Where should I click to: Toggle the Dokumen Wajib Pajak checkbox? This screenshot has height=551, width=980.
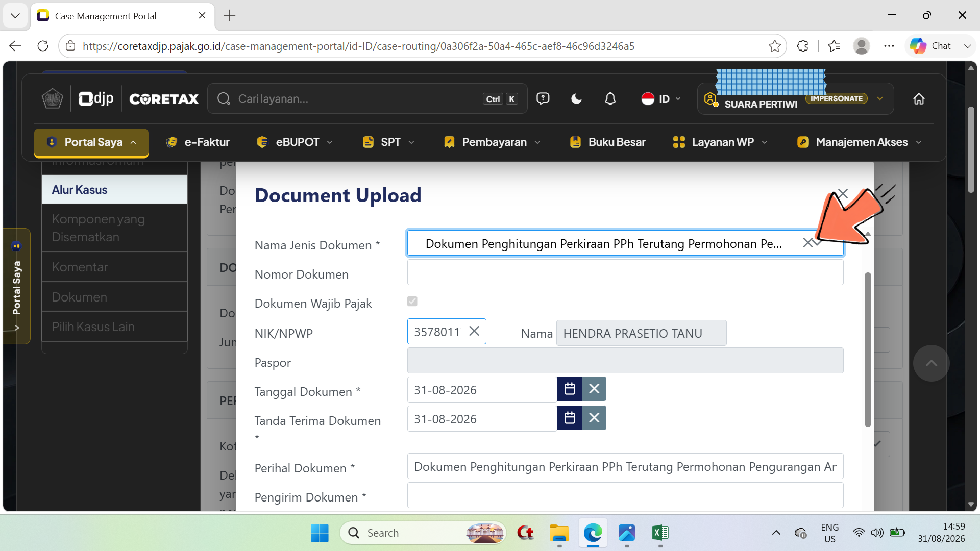tap(412, 302)
